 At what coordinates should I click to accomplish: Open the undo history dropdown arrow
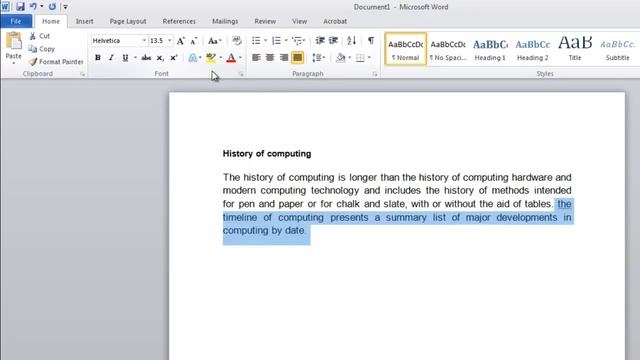tap(42, 7)
